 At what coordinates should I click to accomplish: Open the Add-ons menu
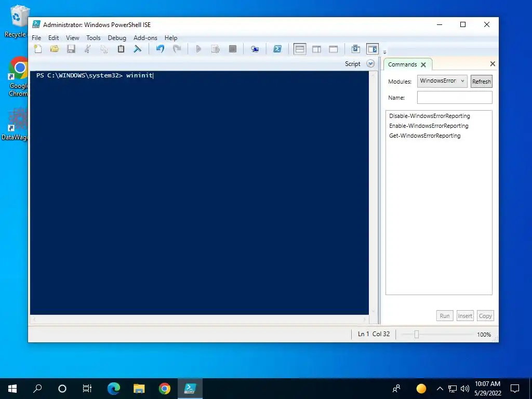pyautogui.click(x=145, y=37)
